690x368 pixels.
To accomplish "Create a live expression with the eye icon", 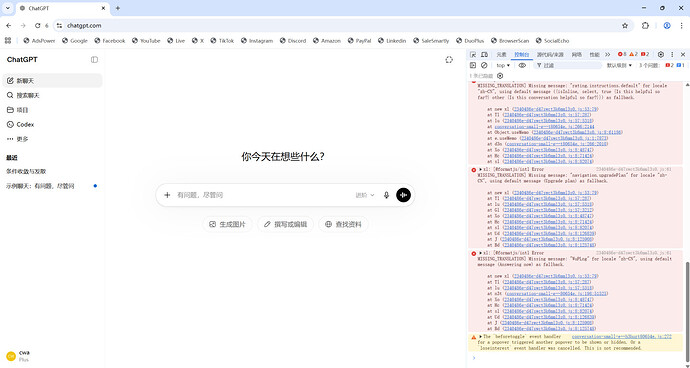I will 522,65.
